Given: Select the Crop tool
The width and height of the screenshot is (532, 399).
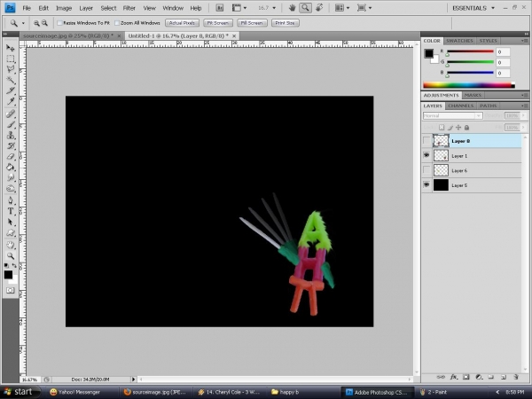Looking at the screenshot, I should pos(11,90).
